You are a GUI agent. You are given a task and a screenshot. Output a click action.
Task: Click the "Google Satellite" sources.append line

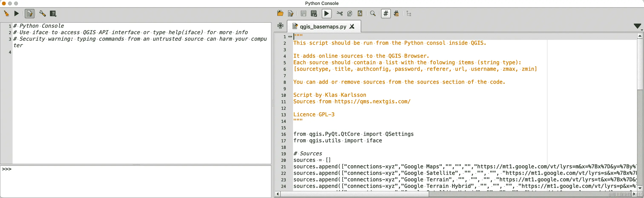tap(465, 173)
